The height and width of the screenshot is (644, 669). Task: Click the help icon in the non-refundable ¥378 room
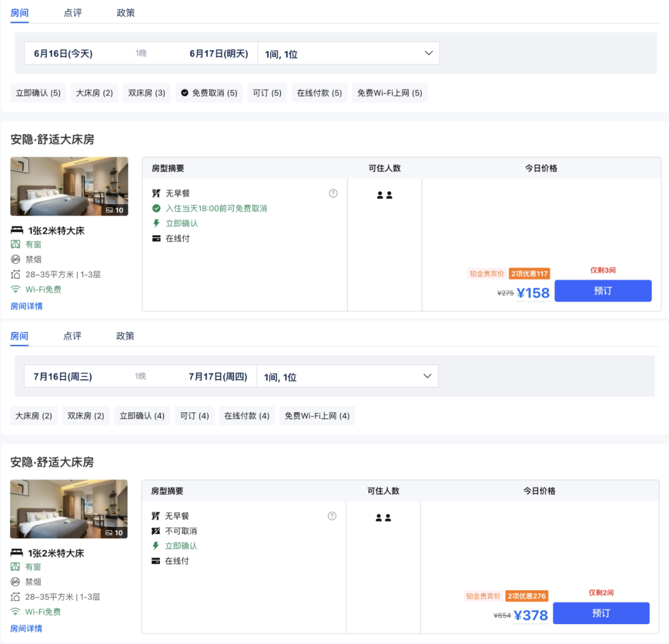tap(332, 516)
